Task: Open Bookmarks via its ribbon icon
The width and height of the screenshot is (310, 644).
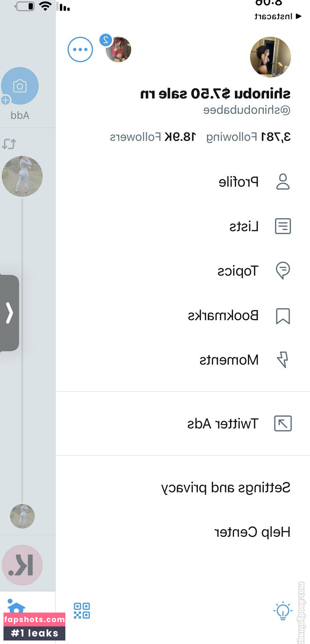Action: (283, 316)
